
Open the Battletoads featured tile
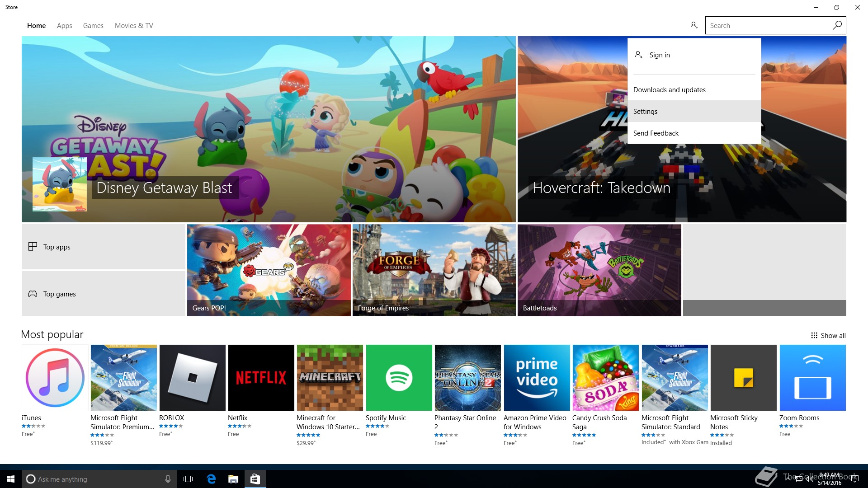pos(599,270)
